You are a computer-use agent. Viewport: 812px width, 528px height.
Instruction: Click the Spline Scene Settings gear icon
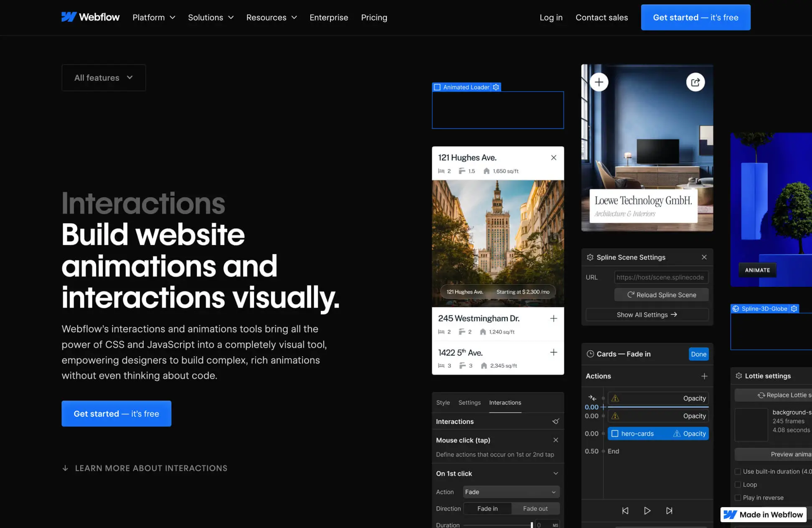point(590,258)
